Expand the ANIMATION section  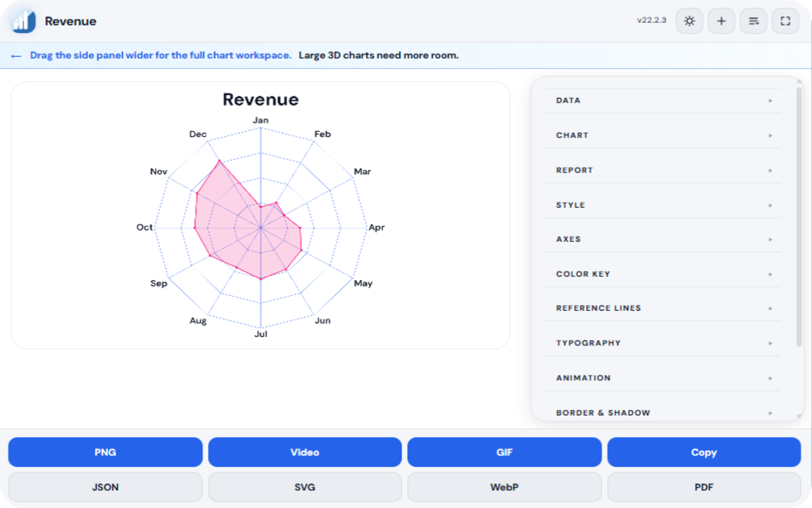coord(663,378)
